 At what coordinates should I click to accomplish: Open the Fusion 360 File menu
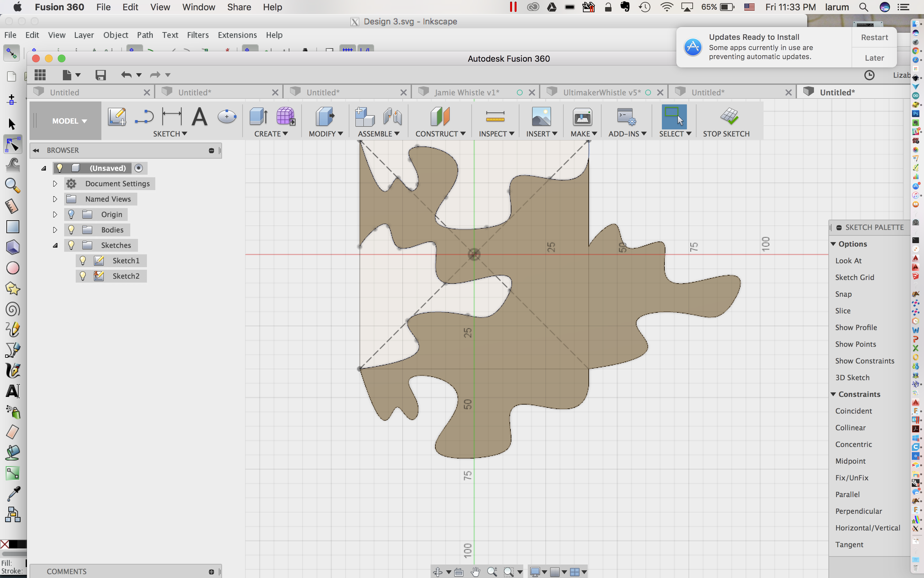click(104, 7)
